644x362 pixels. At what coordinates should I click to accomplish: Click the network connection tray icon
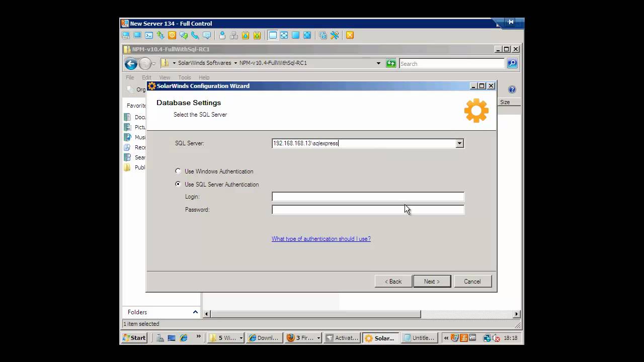(487, 338)
